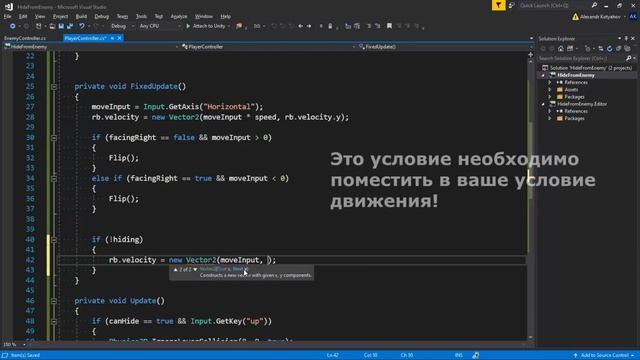The image size is (640, 360).
Task: Open the Debug configuration dropdown
Action: click(x=122, y=26)
